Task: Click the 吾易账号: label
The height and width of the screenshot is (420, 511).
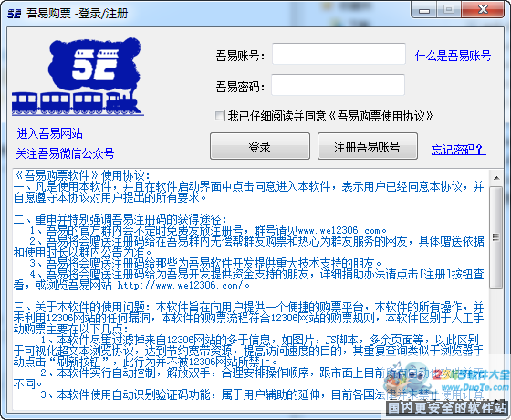Action: point(240,56)
